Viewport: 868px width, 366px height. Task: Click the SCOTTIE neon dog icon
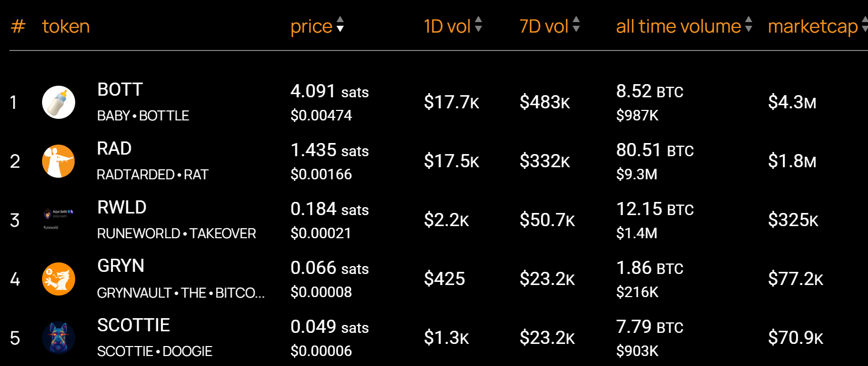click(x=58, y=338)
